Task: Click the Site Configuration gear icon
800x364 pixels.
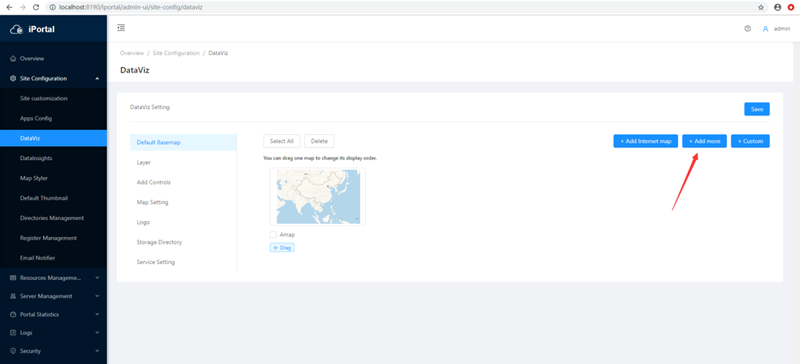Action: tap(13, 79)
